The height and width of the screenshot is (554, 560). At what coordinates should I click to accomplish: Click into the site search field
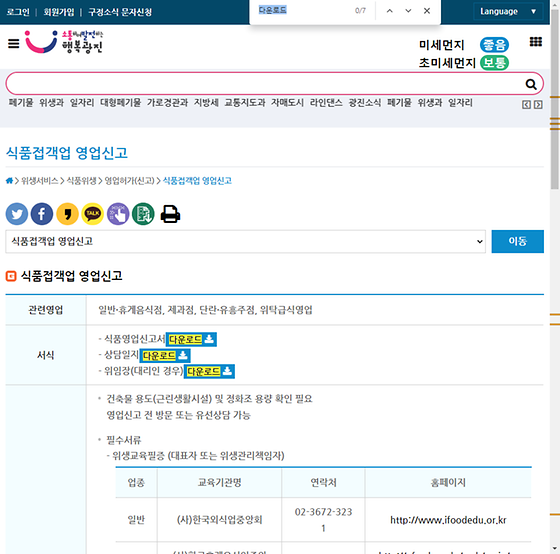(x=264, y=84)
